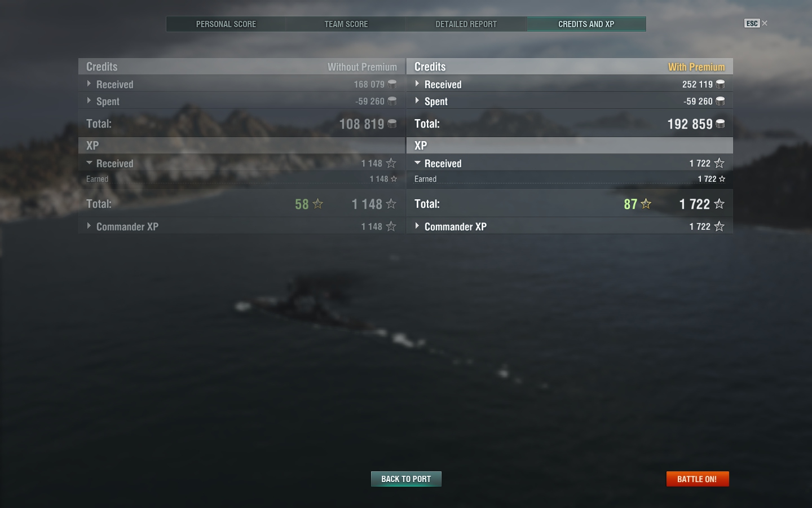Click the coin icon next to 252 119 received
The height and width of the screenshot is (508, 812).
pos(720,84)
